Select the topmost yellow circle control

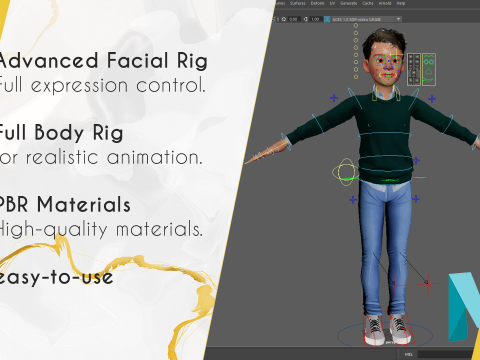356,25
